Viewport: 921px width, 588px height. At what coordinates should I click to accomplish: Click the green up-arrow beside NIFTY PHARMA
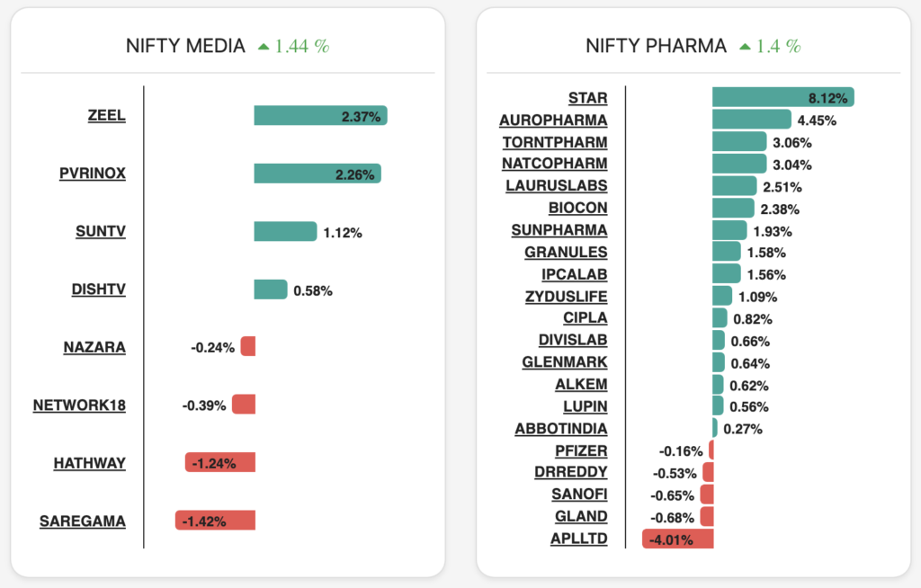click(x=745, y=46)
